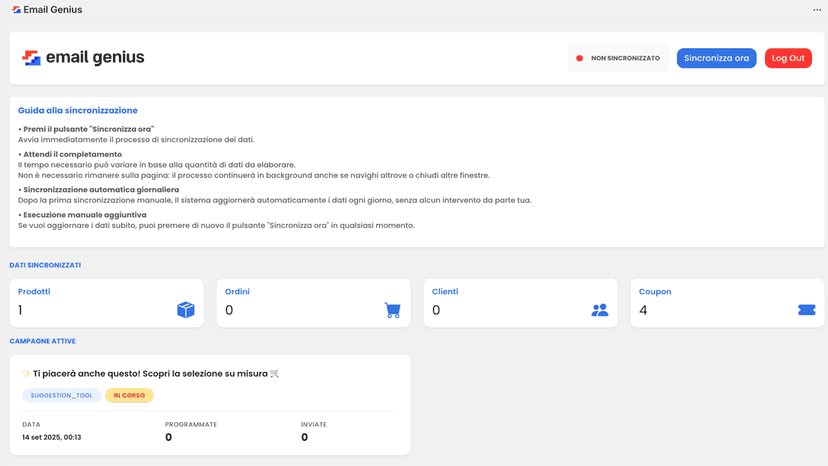
Task: Click the SUGGESTION_TOOL tag
Action: pyautogui.click(x=61, y=395)
